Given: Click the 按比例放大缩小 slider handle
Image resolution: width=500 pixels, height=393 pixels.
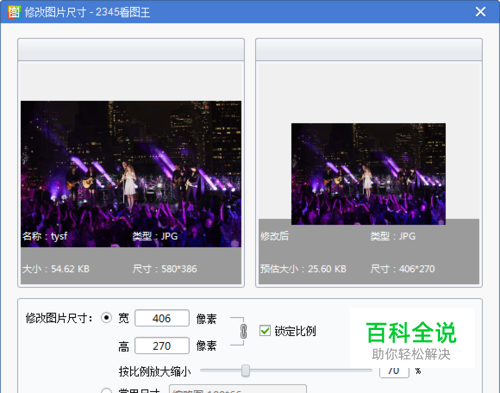Looking at the screenshot, I should [x=246, y=370].
